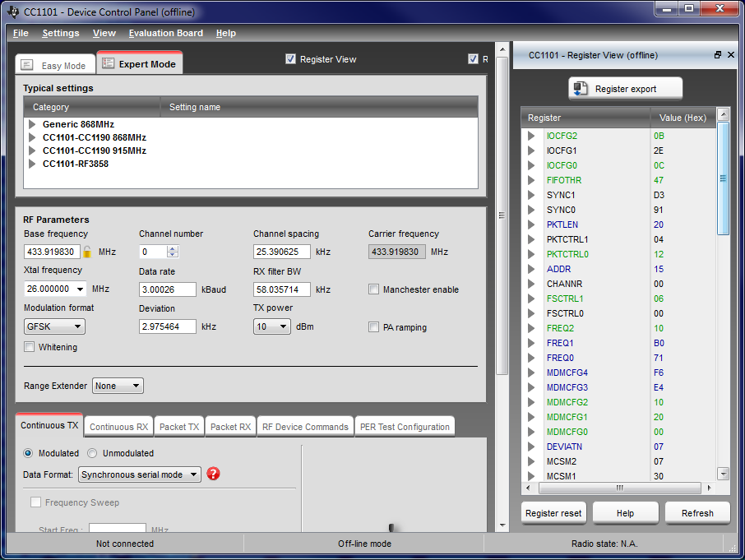Expand the IOCFG2 register row
The image size is (745, 560).
pyautogui.click(x=530, y=136)
